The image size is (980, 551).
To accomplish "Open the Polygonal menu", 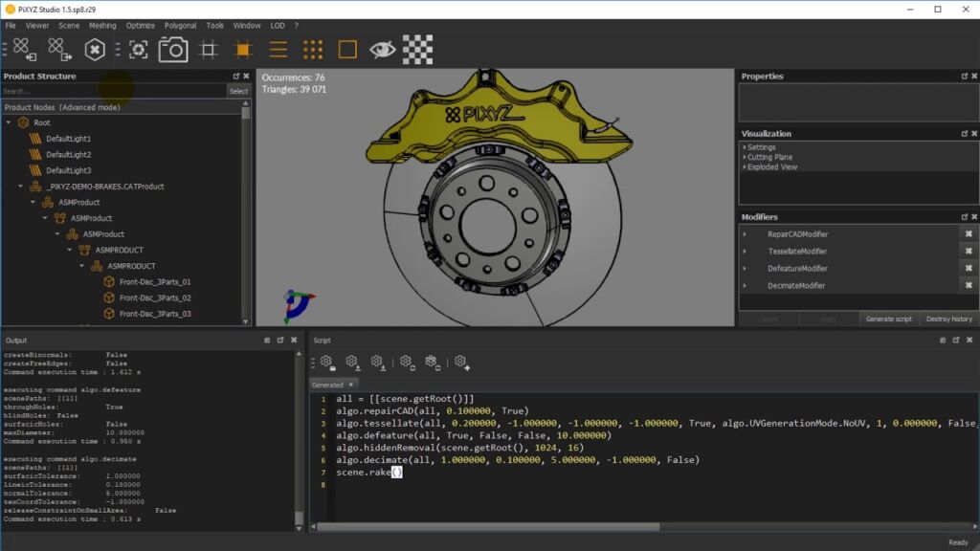I will coord(180,26).
